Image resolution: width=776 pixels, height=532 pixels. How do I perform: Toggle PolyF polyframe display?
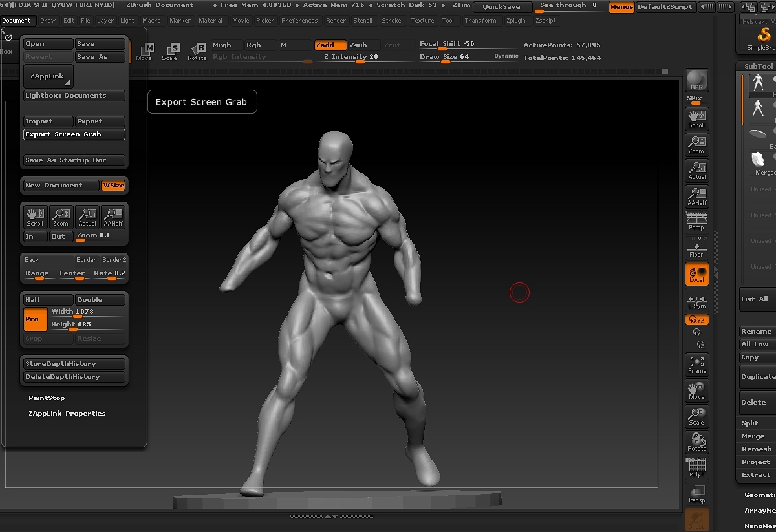coord(696,468)
